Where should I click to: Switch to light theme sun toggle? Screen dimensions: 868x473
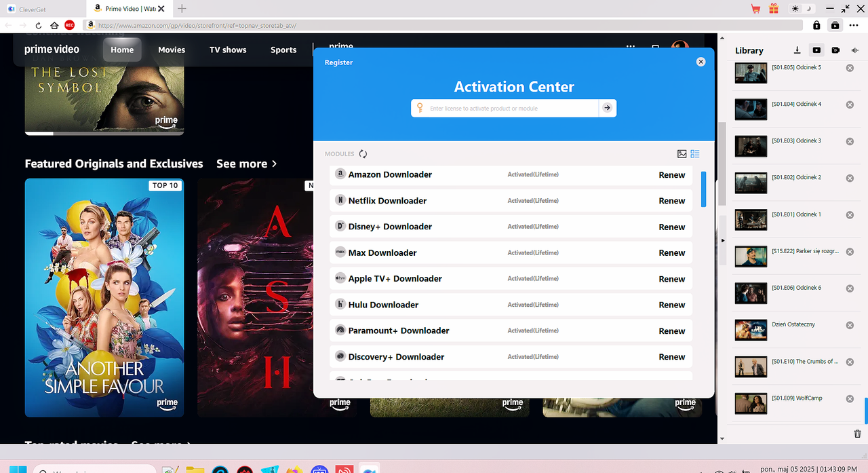pyautogui.click(x=795, y=9)
